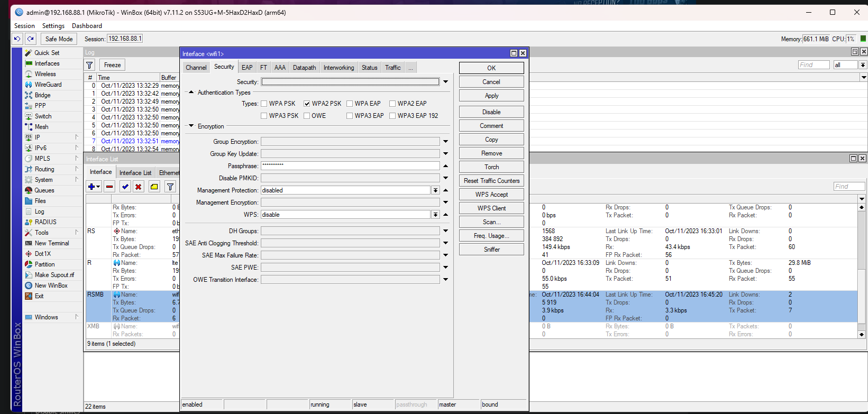Viewport: 868px width, 414px height.
Task: Open PPP in the sidebar
Action: (40, 106)
